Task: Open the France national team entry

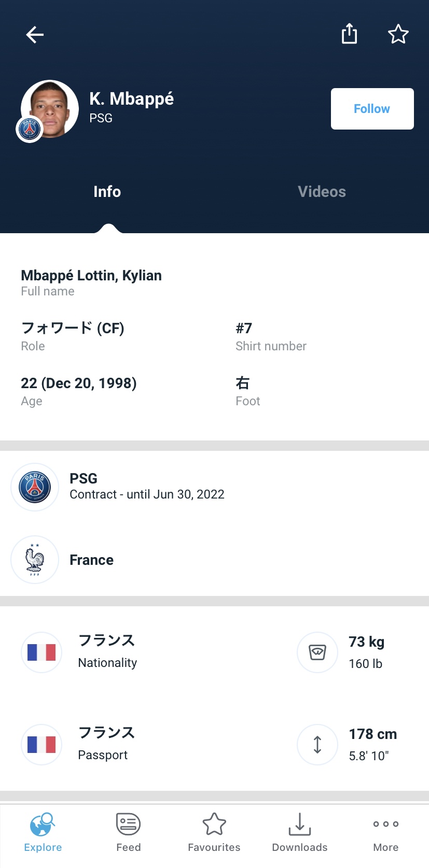Action: click(x=92, y=560)
